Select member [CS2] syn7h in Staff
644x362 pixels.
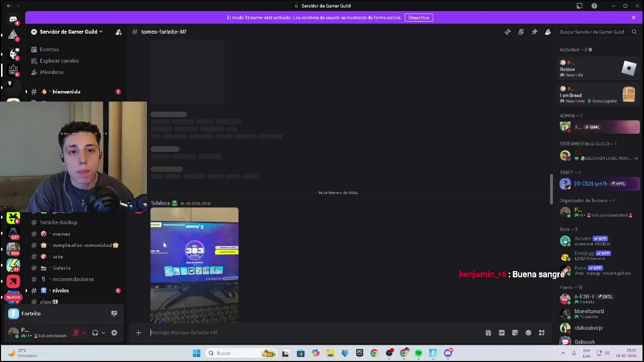pos(599,184)
